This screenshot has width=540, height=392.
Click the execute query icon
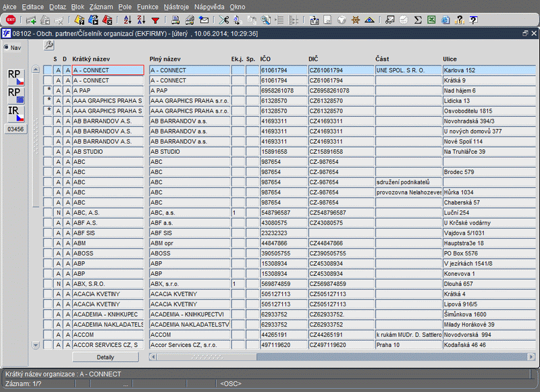(x=93, y=20)
